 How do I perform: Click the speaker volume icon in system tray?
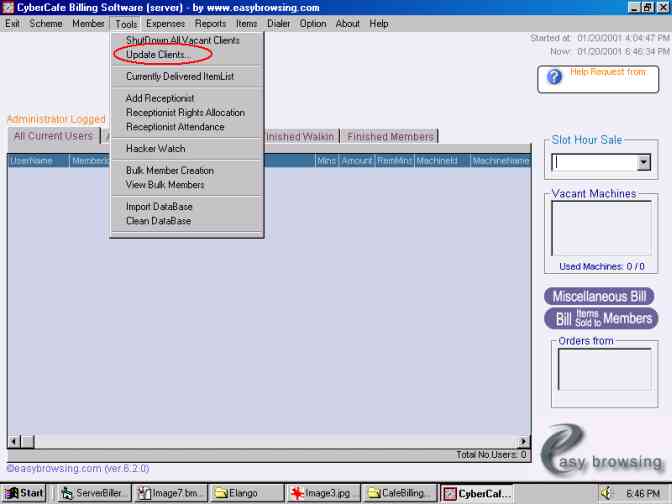606,493
